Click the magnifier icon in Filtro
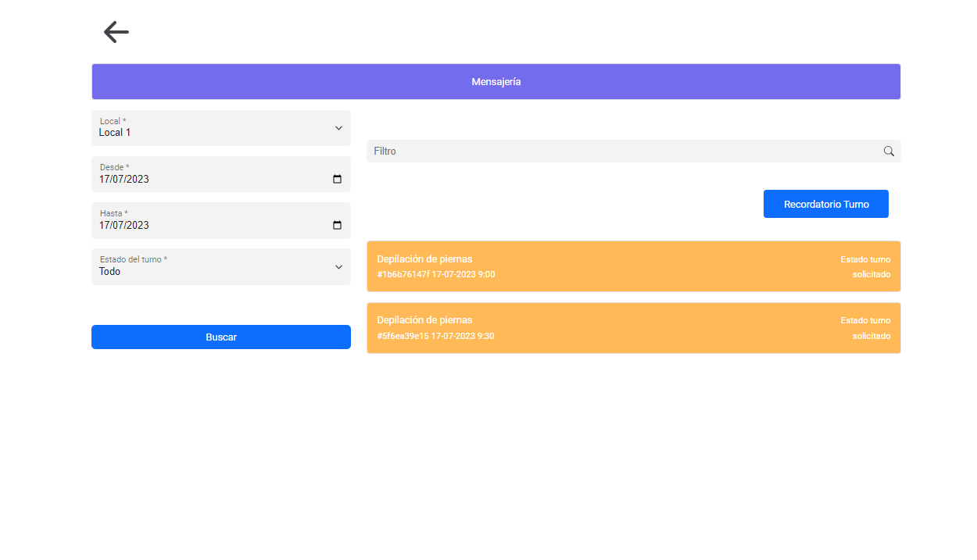The height and width of the screenshot is (560, 977). coord(889,152)
